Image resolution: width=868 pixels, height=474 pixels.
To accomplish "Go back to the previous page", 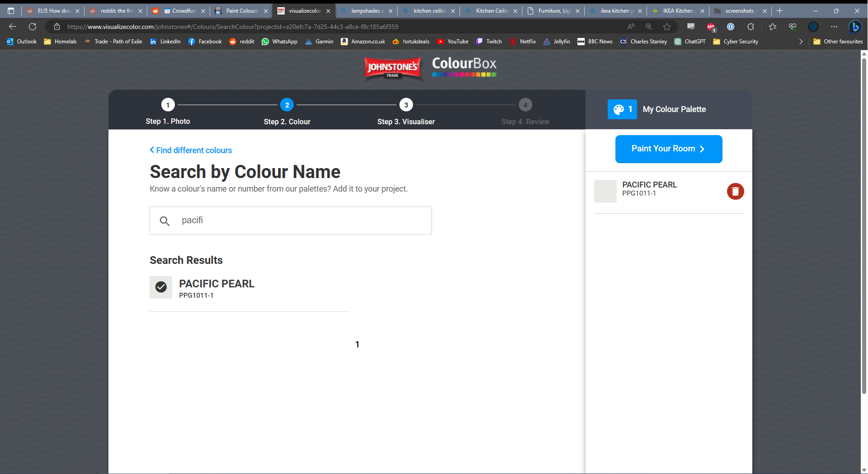I will 13,27.
